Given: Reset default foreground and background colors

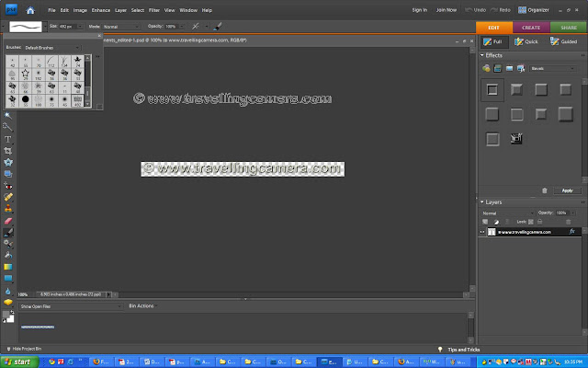Looking at the screenshot, I should 4,321.
